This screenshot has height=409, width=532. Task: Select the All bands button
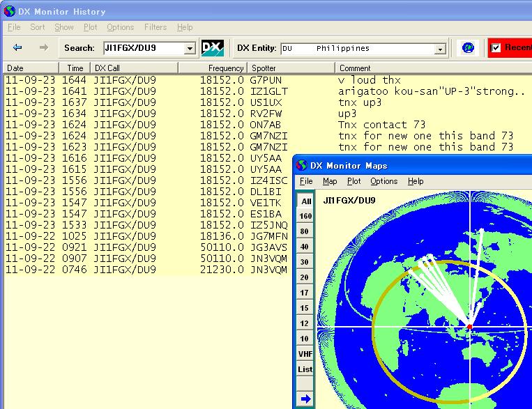(305, 201)
